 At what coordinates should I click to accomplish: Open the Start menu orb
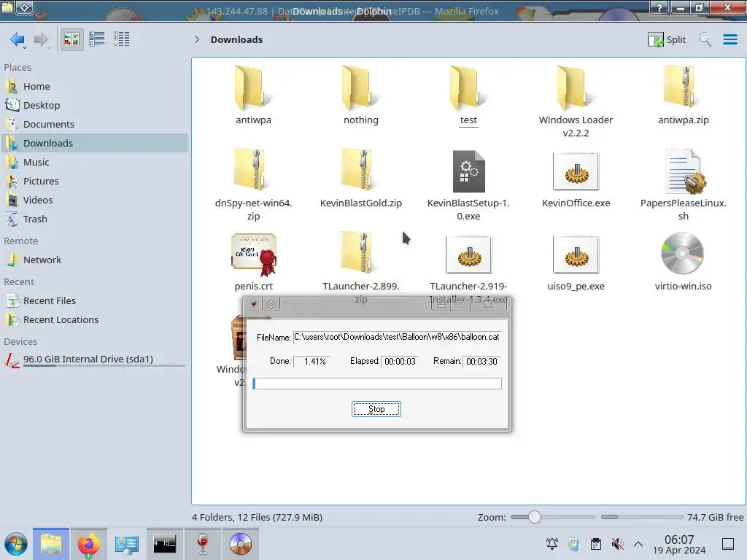[x=16, y=544]
